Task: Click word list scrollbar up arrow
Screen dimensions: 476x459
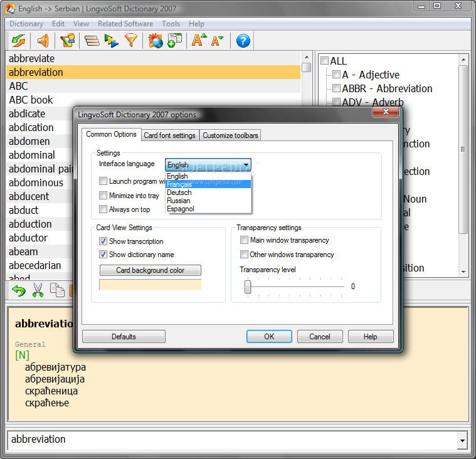Action: click(x=307, y=57)
